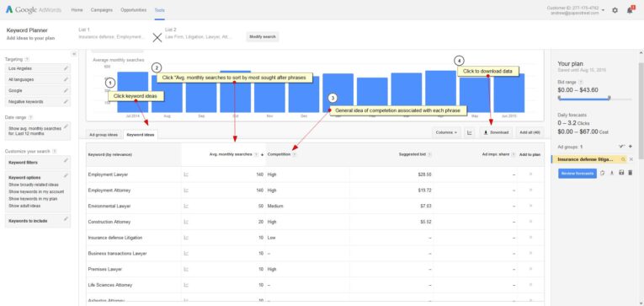644x306 pixels.
Task: Click the bid range slider right handle
Action: pos(609,98)
